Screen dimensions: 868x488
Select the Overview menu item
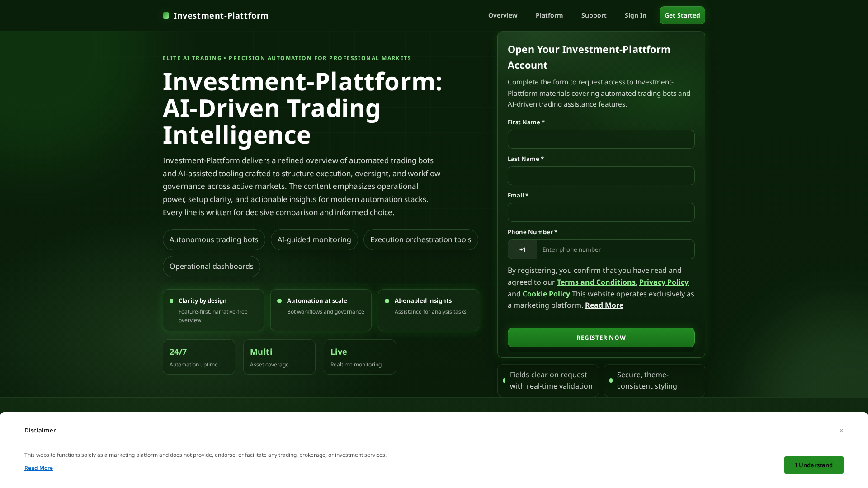[502, 15]
